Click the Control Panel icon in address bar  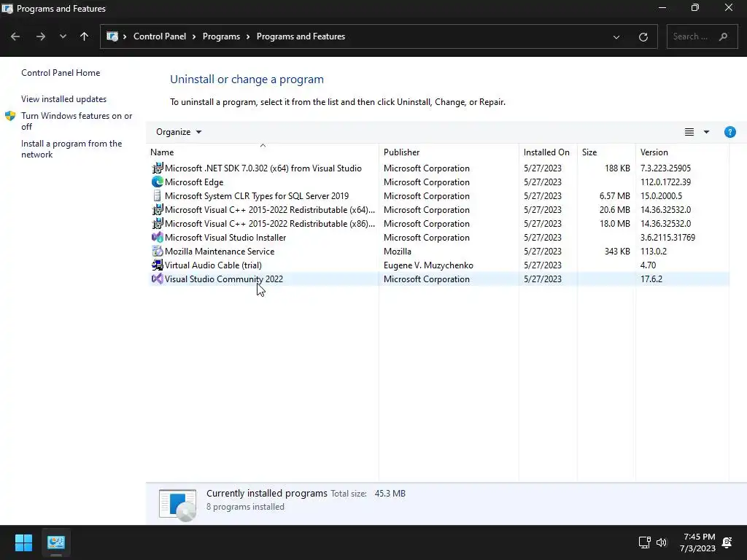click(x=112, y=36)
